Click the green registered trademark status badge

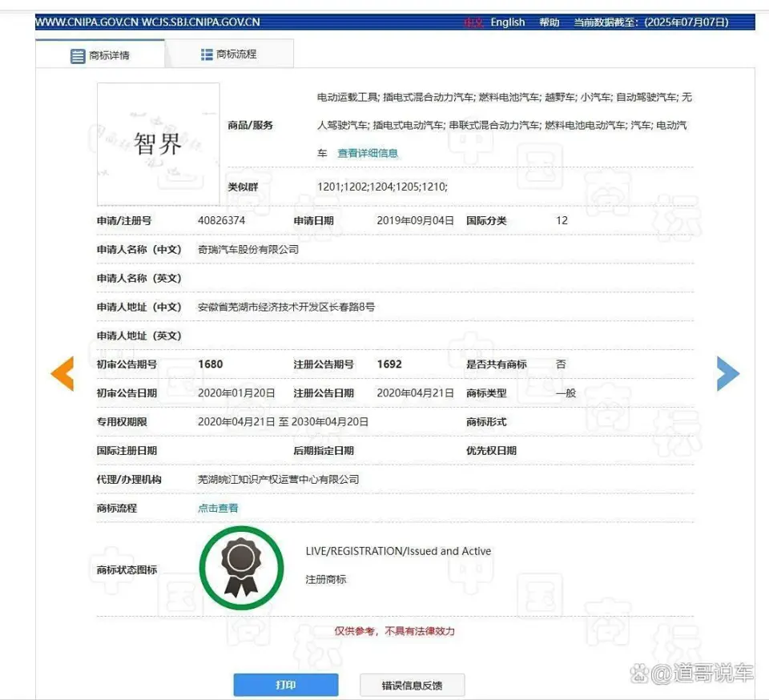(241, 568)
